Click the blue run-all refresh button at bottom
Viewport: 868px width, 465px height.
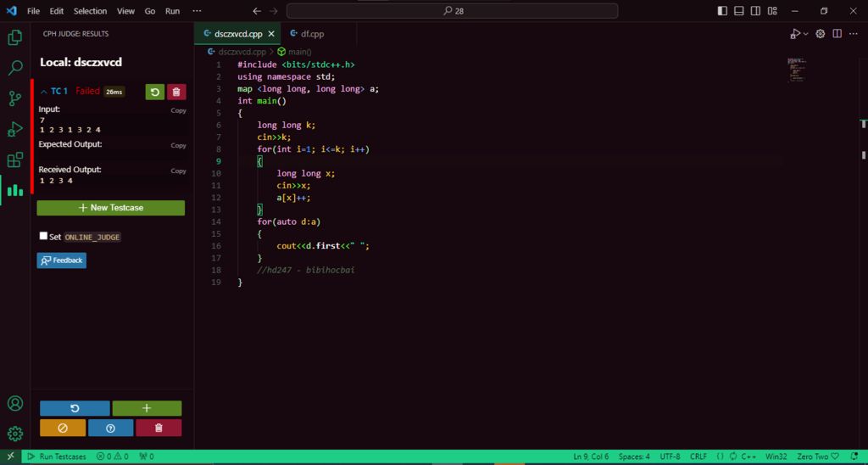tap(75, 408)
